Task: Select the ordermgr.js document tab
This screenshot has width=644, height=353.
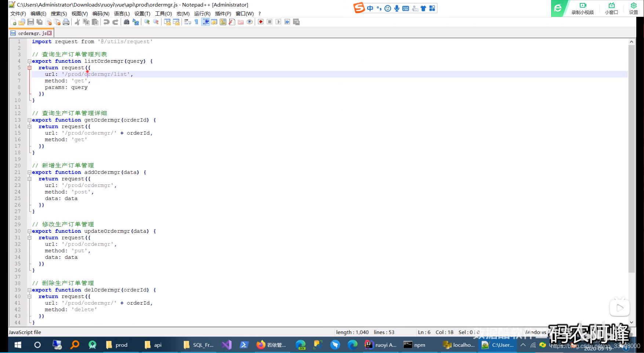Action: click(x=32, y=33)
